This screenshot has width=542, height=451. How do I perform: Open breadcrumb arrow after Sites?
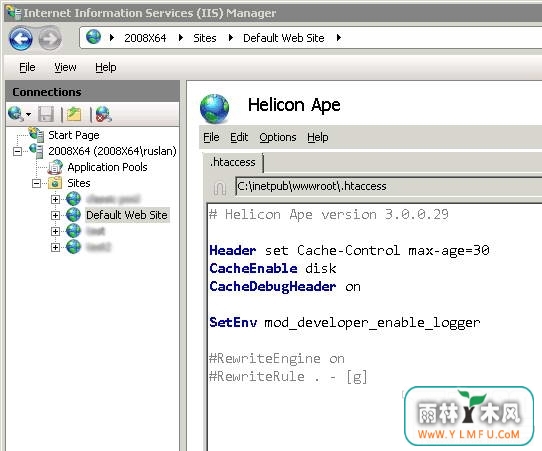click(x=231, y=37)
